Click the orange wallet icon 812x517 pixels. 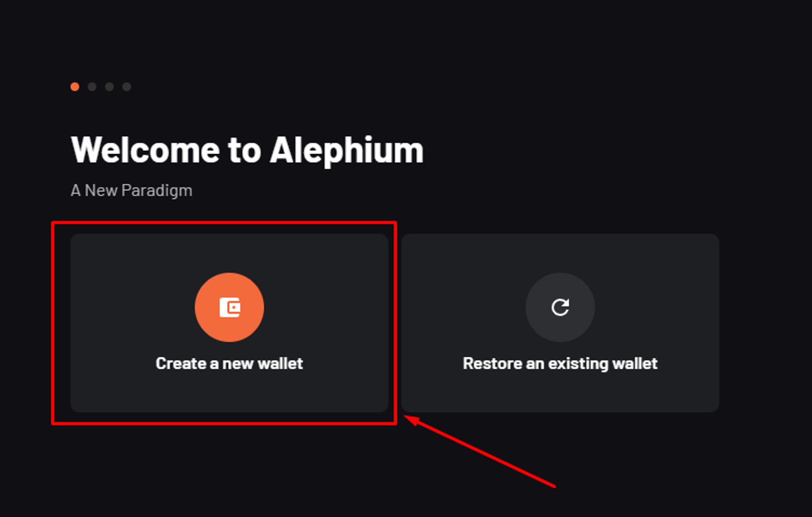click(x=229, y=307)
